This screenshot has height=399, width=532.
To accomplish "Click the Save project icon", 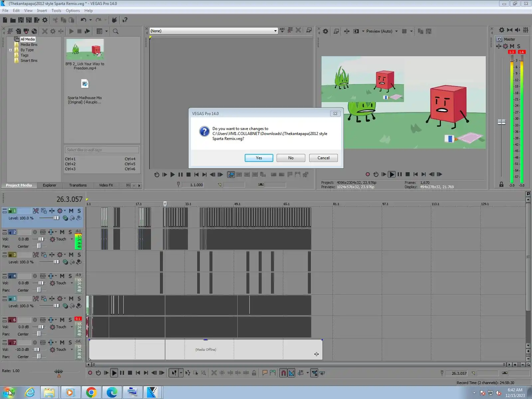I will pos(21,20).
